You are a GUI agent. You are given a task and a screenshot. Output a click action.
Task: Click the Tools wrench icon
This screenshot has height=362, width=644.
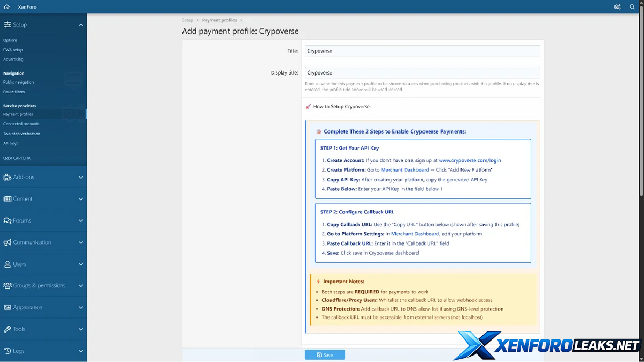click(x=8, y=329)
